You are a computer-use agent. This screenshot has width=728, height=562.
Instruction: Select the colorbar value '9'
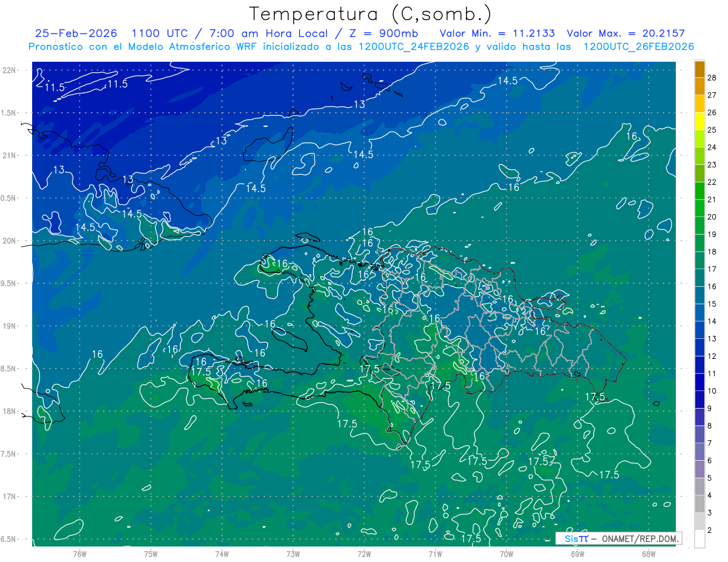point(710,409)
